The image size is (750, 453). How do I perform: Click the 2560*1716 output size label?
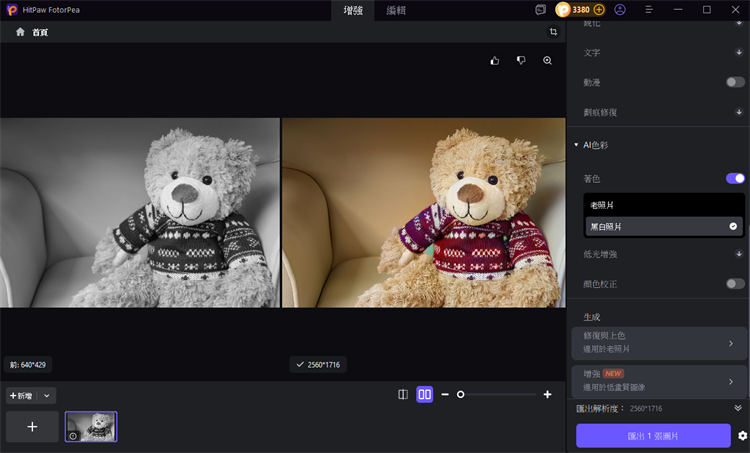coord(318,365)
